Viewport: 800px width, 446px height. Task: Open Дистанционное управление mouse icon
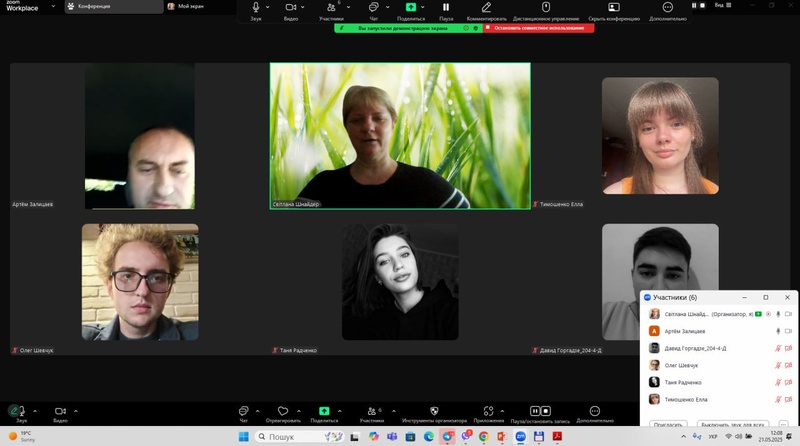click(x=546, y=7)
